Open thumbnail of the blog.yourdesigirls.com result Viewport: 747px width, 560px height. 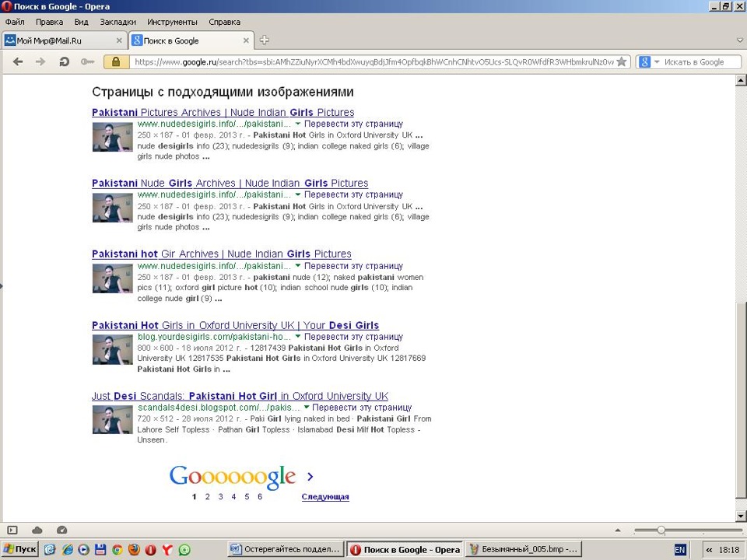pyautogui.click(x=112, y=350)
